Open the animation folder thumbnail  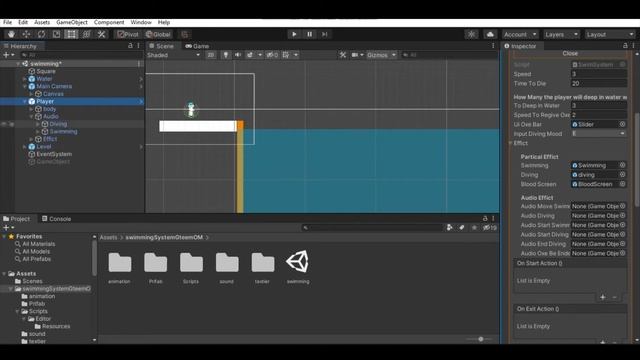(x=120, y=262)
